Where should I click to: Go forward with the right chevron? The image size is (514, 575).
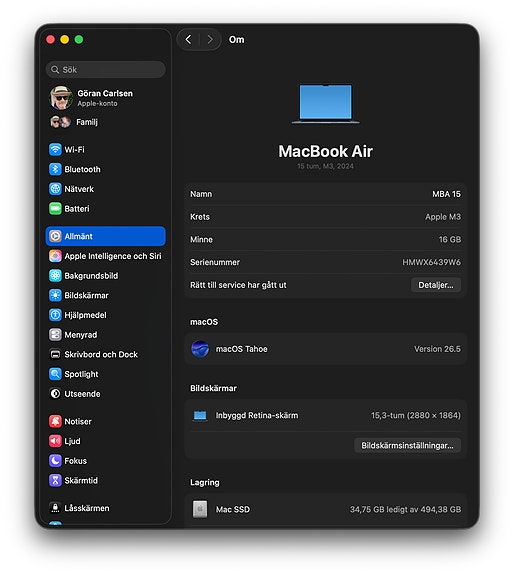pyautogui.click(x=210, y=39)
